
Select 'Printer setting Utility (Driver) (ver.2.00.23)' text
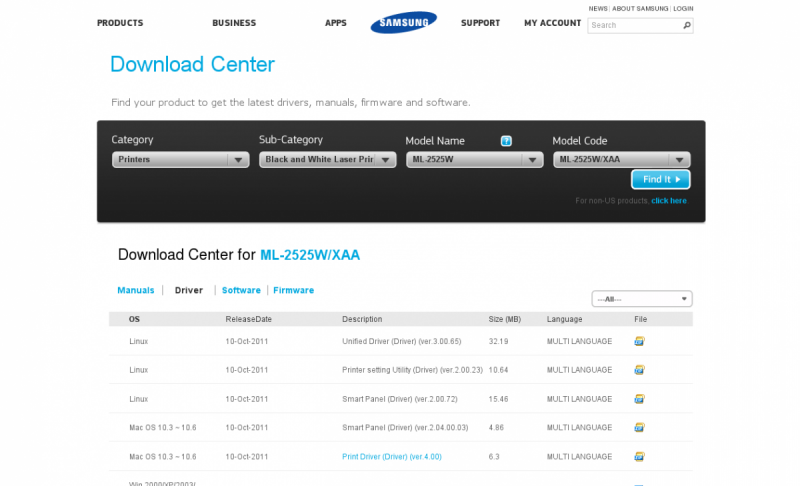coord(412,370)
